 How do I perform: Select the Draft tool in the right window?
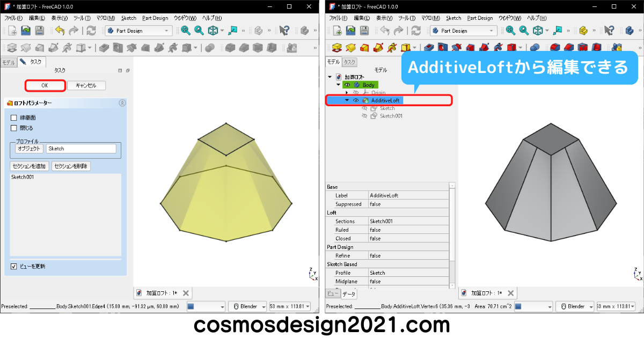(583, 48)
